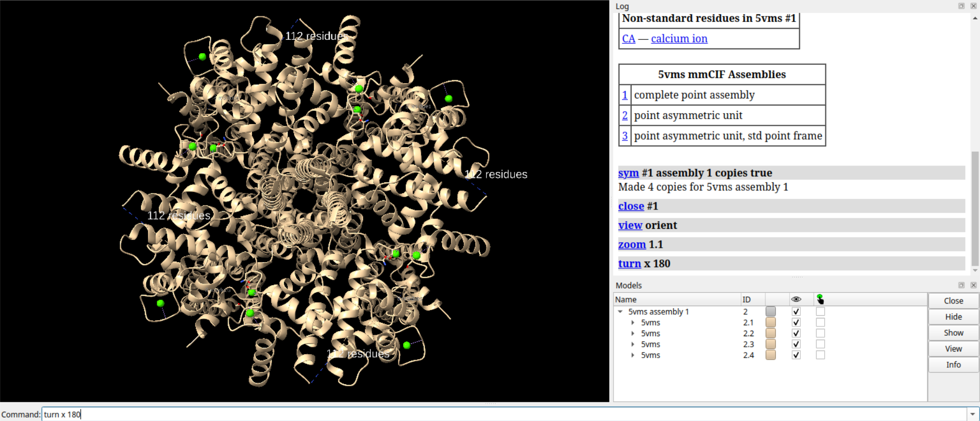Close the Models panel with its X icon
Screen dimensions: 980x421
point(973,285)
